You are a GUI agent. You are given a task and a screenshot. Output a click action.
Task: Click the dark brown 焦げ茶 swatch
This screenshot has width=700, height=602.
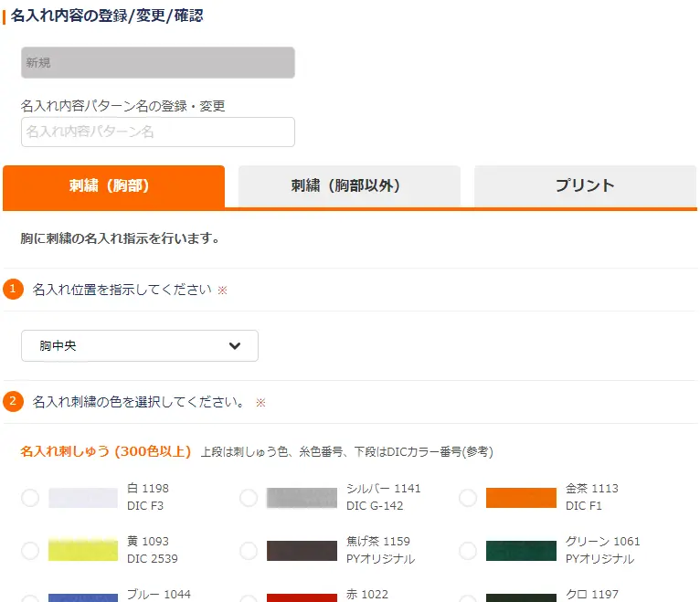[x=302, y=551]
